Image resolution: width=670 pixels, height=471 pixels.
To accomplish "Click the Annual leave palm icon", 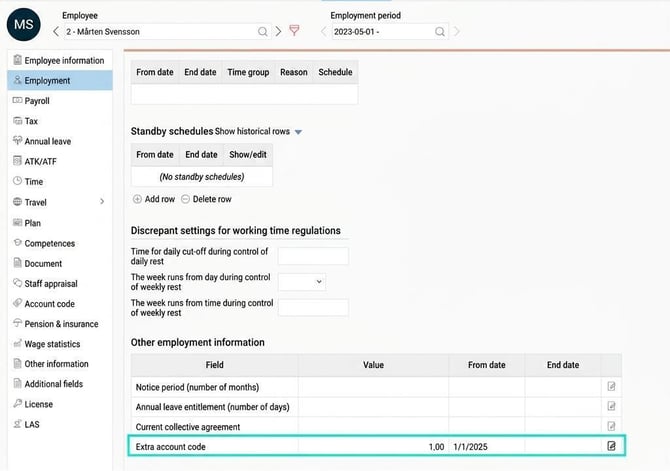I will tap(17, 140).
